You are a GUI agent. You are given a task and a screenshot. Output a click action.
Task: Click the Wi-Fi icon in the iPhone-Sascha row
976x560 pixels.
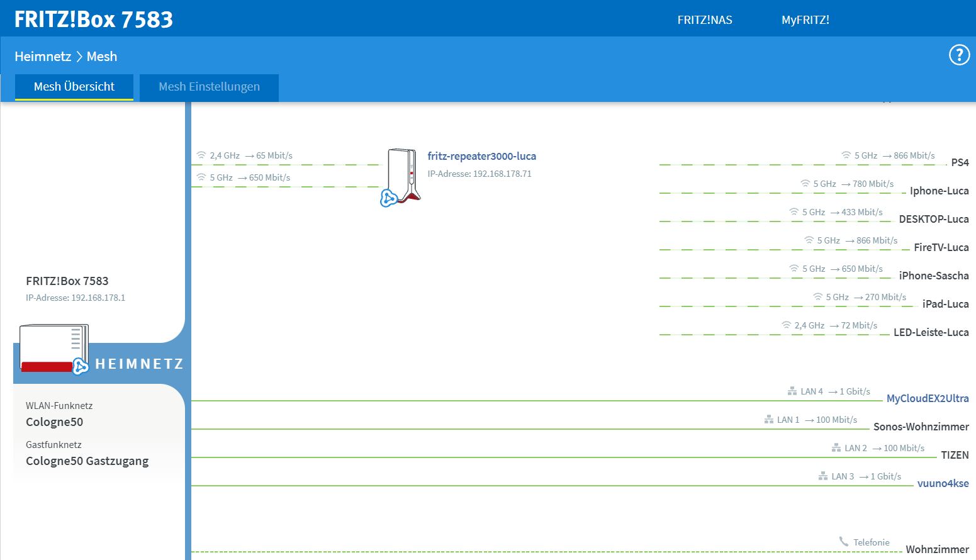[x=794, y=268]
